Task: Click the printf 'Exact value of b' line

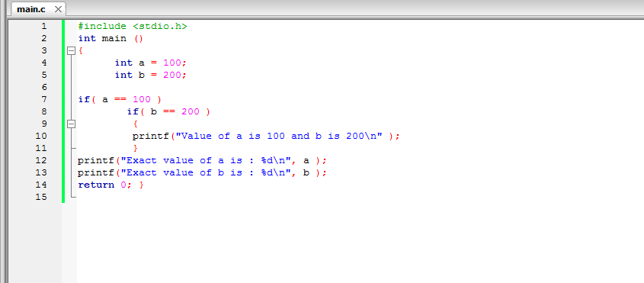Action: [202, 172]
